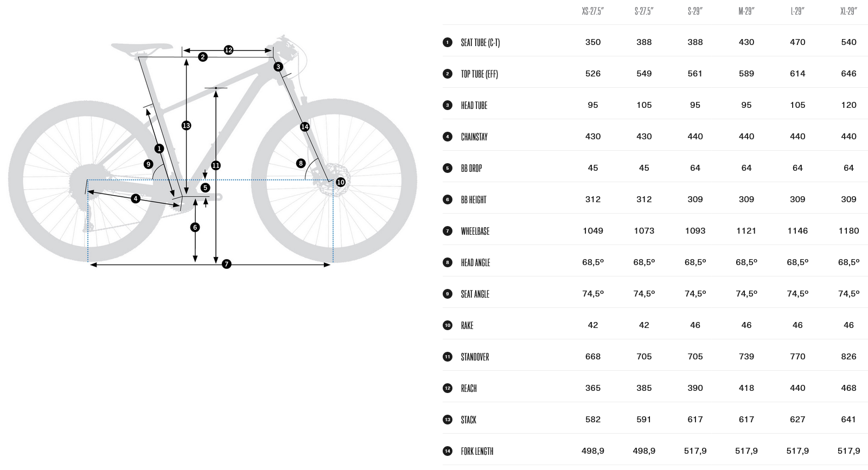Image resolution: width=868 pixels, height=470 pixels.
Task: Click the Wheelbase row label
Action: [475, 231]
